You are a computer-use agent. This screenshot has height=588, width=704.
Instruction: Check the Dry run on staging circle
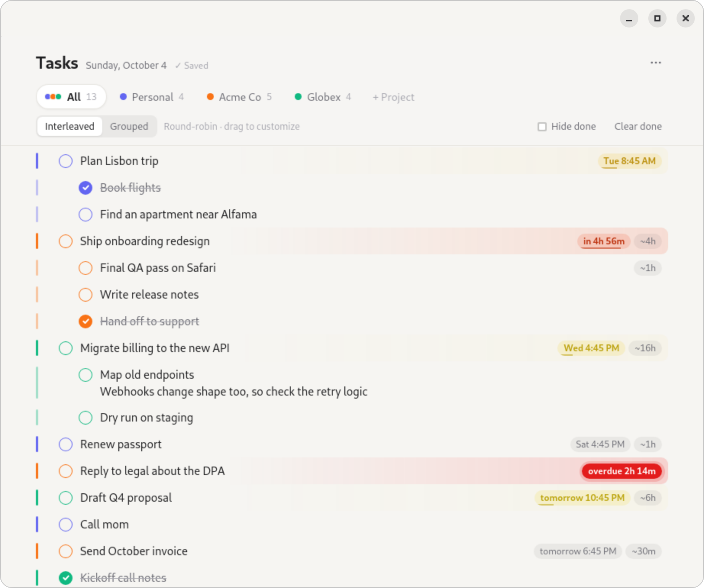tap(86, 418)
